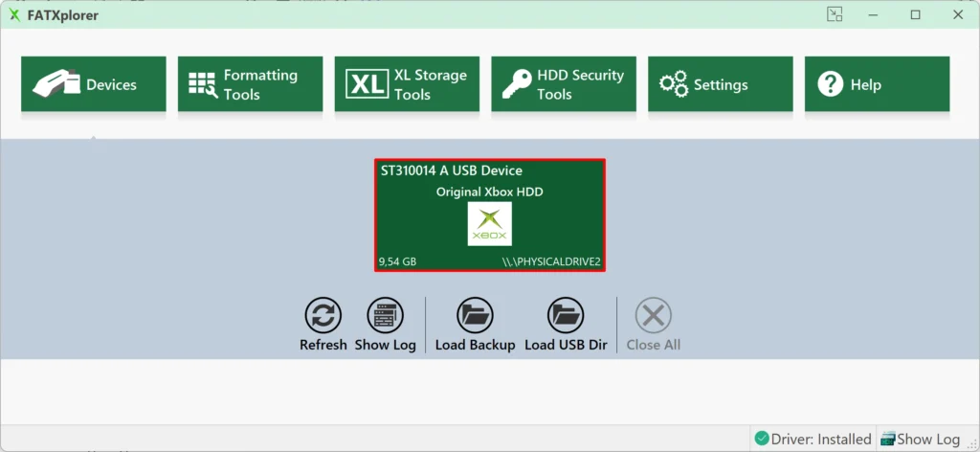Screen dimensions: 980x452
Task: Maximize the FATXplorer window
Action: (916, 14)
